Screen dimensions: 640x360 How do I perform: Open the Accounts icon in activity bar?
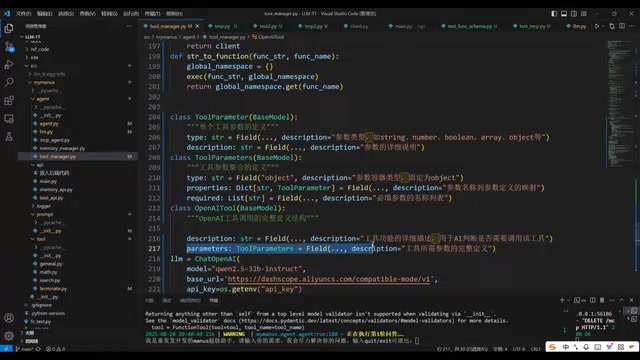pyautogui.click(x=9, y=318)
